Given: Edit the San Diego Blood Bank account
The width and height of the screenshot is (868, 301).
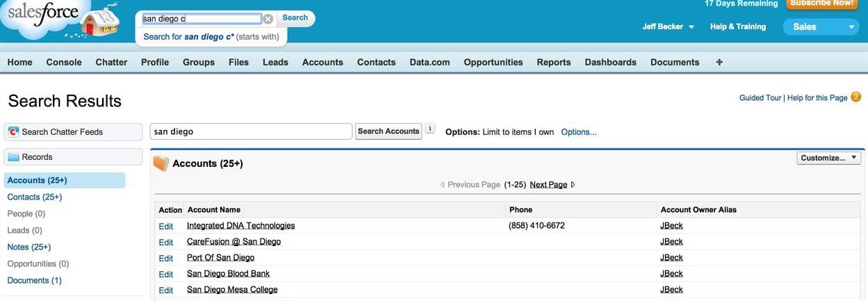Looking at the screenshot, I should point(165,274).
